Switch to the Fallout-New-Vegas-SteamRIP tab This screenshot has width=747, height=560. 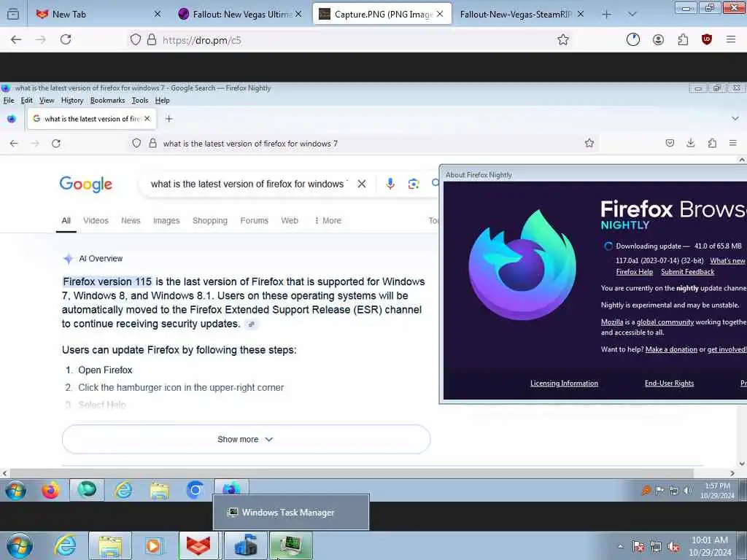[522, 15]
